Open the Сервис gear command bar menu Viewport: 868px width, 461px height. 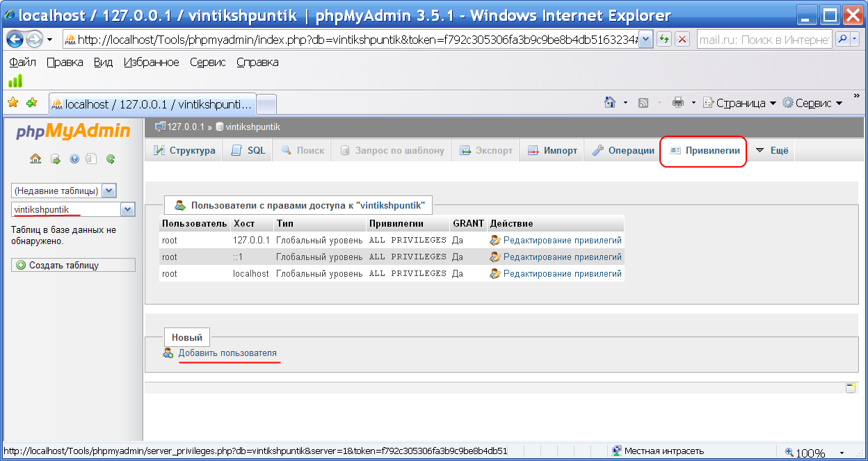click(x=812, y=103)
